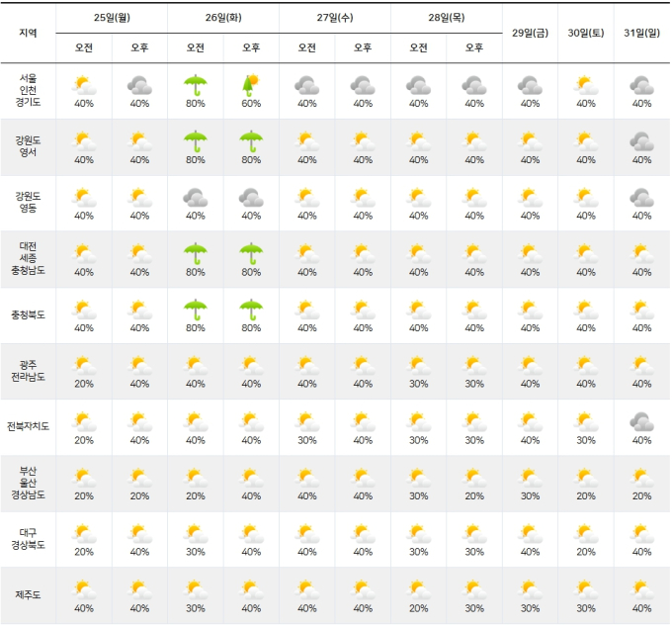Viewport: 672px width, 627px height.
Task: Click the partly cloudy icon for 제주도 on 28일 오전
Action: point(419,589)
